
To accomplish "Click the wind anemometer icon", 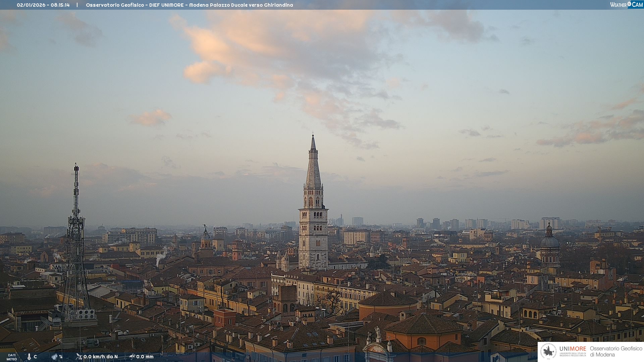I will coord(79,356).
